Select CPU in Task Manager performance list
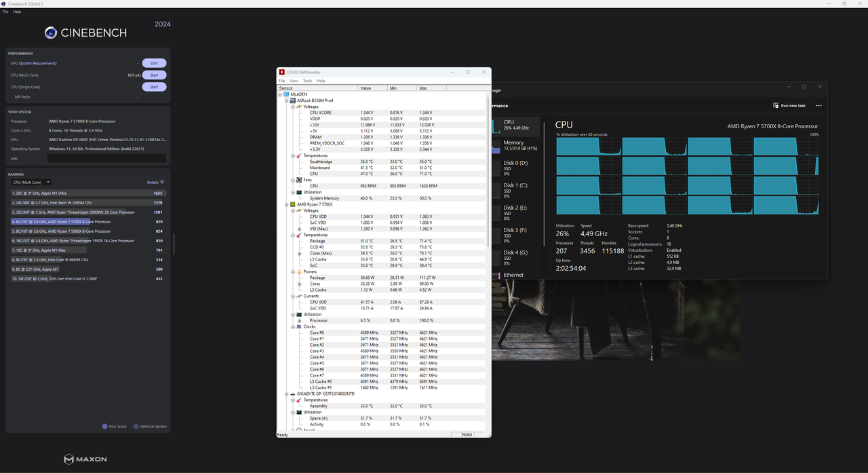 (x=515, y=126)
